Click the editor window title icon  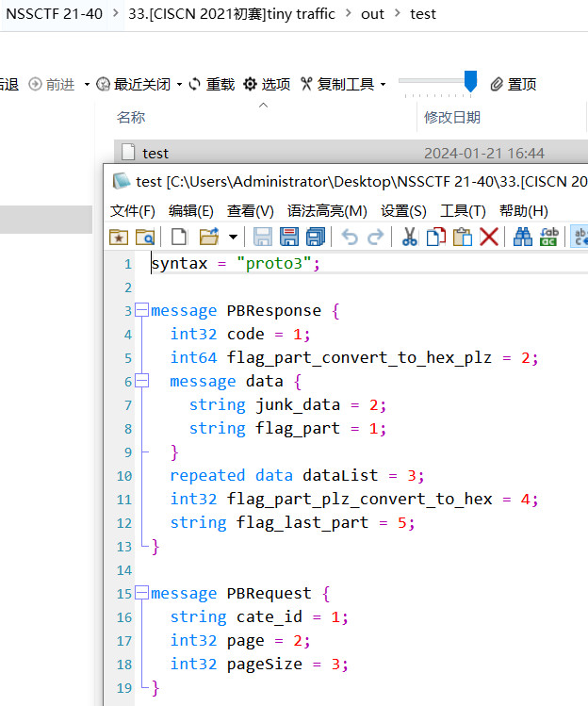click(122, 181)
